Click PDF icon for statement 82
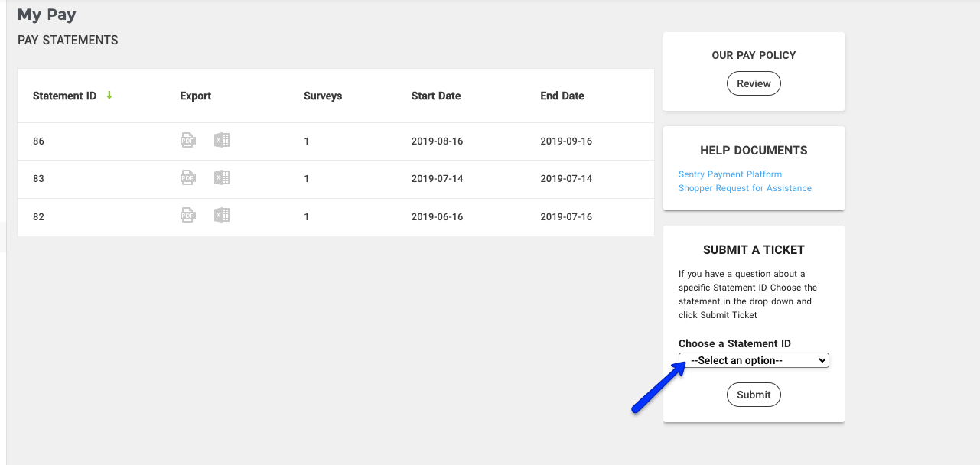 187,216
